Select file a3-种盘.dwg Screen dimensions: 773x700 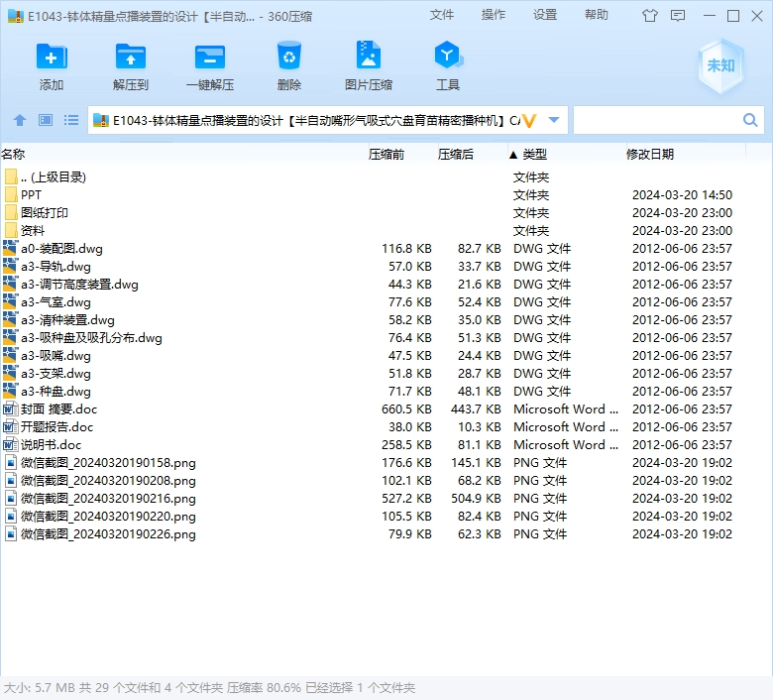click(55, 392)
